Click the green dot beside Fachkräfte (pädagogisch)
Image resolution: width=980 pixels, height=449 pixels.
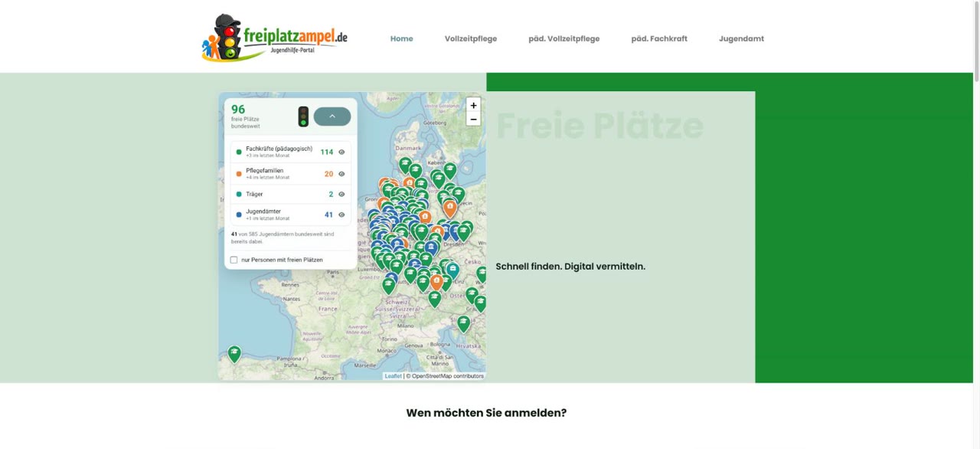pyautogui.click(x=239, y=152)
